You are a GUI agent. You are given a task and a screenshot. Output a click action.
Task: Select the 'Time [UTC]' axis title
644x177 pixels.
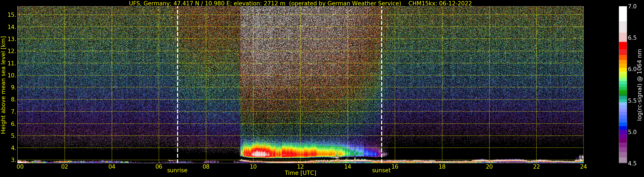tap(300, 173)
